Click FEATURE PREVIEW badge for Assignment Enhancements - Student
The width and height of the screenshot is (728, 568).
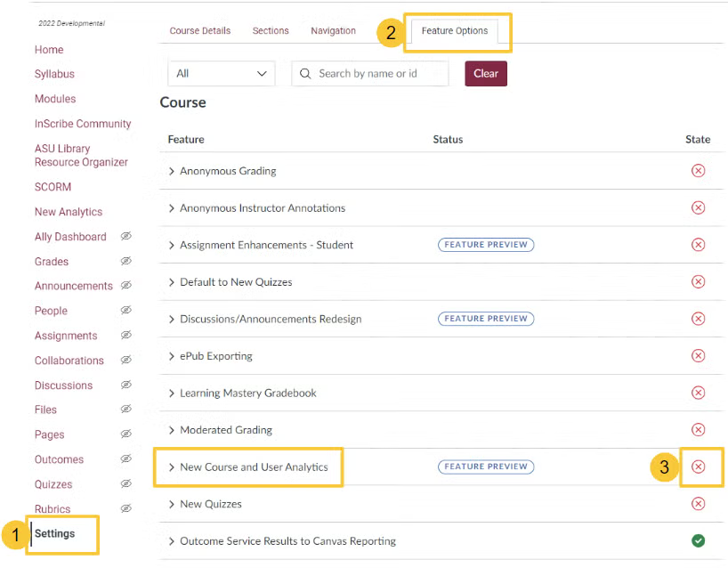pos(486,245)
